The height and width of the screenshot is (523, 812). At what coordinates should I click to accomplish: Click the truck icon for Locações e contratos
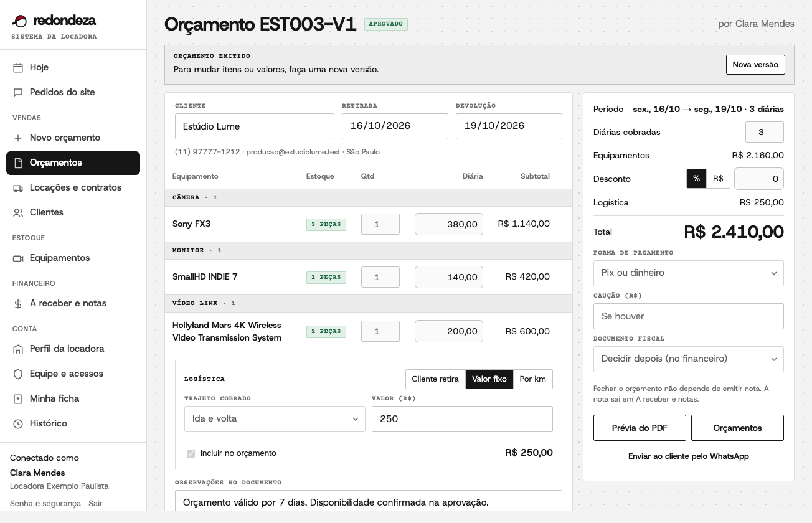(x=18, y=187)
